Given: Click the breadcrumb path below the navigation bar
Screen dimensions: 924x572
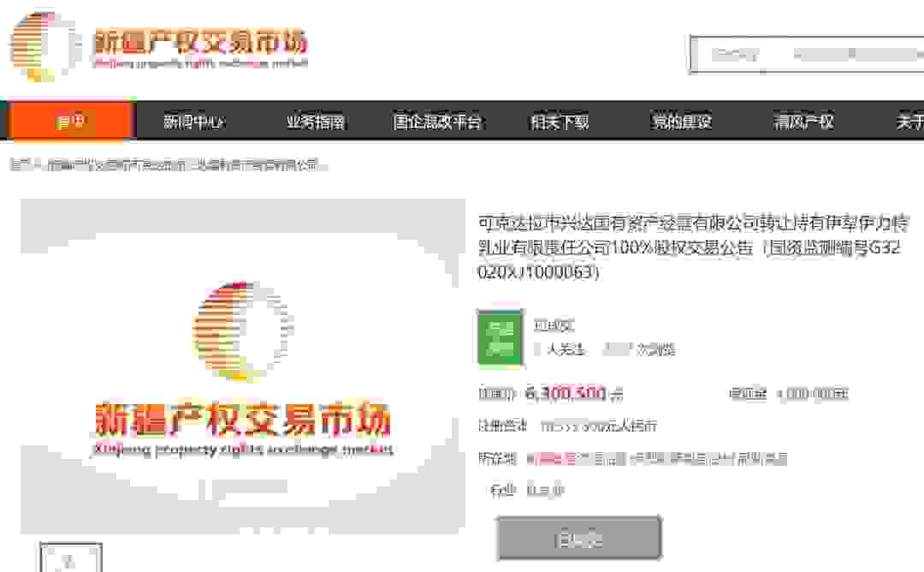Looking at the screenshot, I should click(x=169, y=164).
